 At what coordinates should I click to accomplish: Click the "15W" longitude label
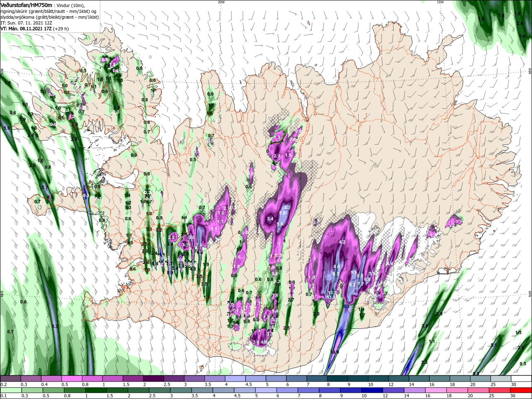[440, 2]
